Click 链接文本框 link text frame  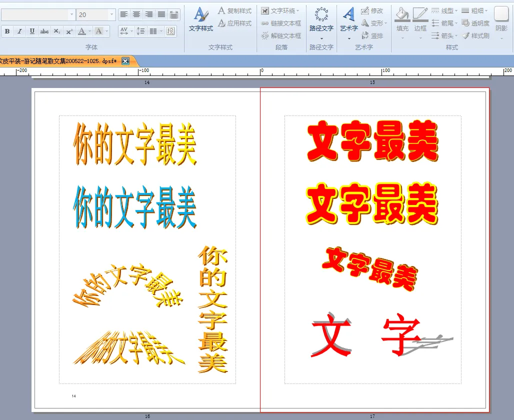tap(281, 23)
